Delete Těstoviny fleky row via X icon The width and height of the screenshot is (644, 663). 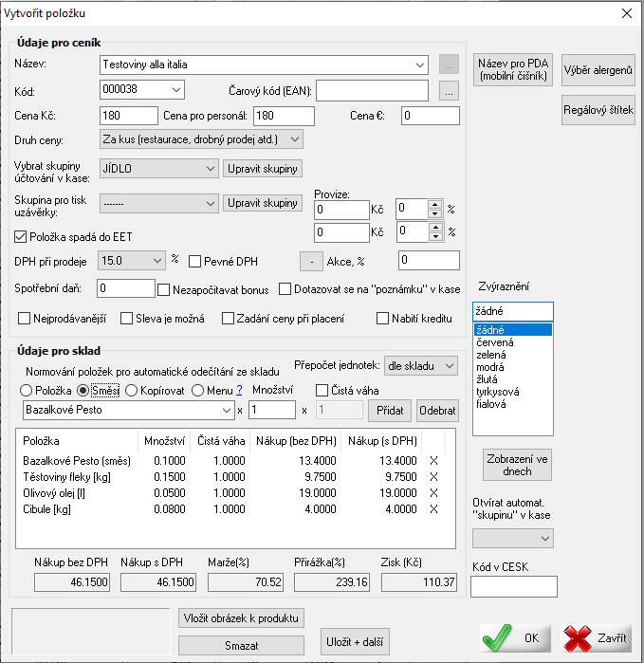434,476
